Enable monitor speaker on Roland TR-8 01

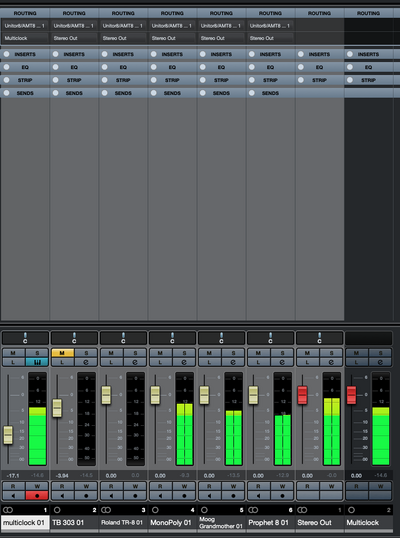click(x=111, y=495)
